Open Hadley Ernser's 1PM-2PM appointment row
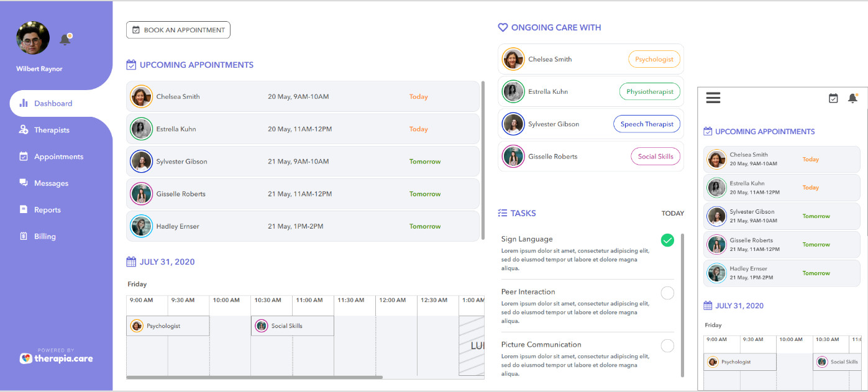This screenshot has width=868, height=392. pos(303,226)
